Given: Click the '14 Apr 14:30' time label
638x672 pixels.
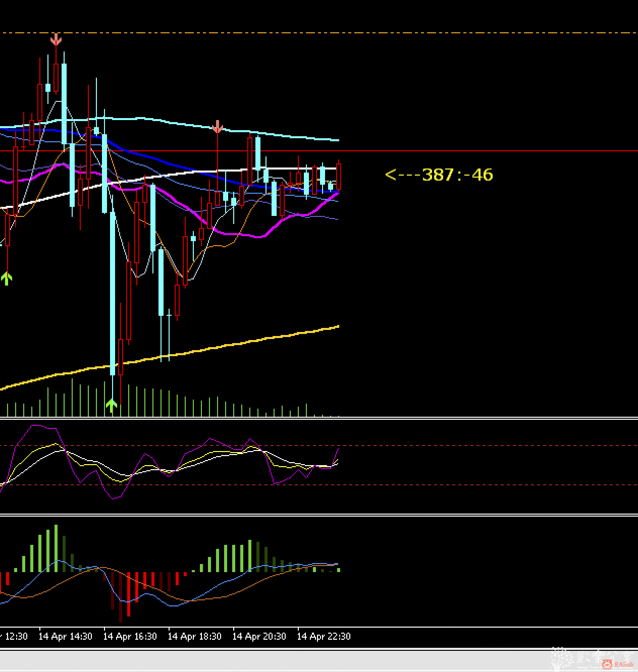Looking at the screenshot, I should point(65,636).
